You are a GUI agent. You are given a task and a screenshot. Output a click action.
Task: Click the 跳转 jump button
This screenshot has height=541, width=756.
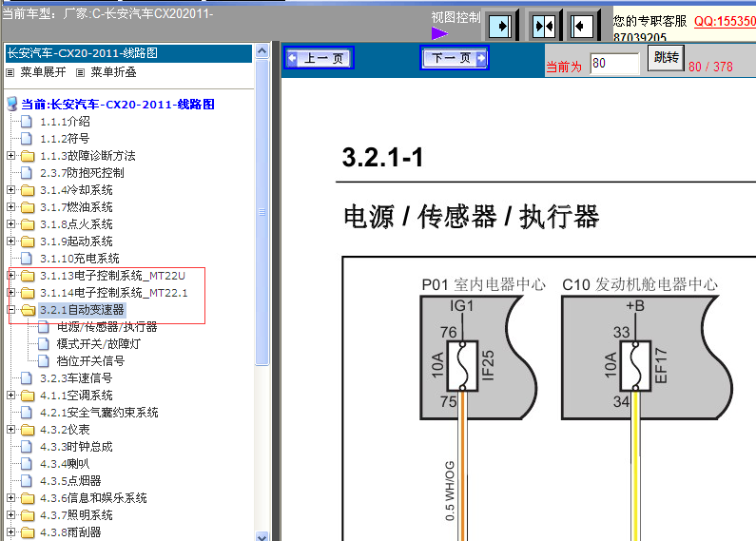(666, 58)
